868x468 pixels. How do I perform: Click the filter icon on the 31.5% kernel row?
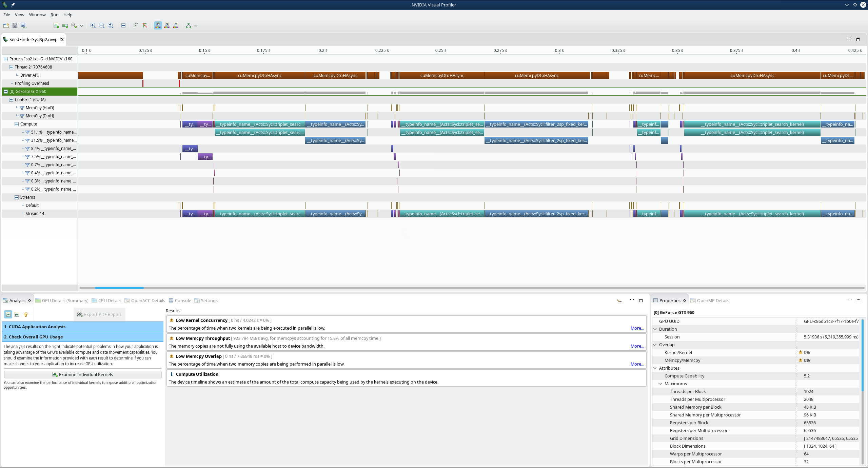27,140
